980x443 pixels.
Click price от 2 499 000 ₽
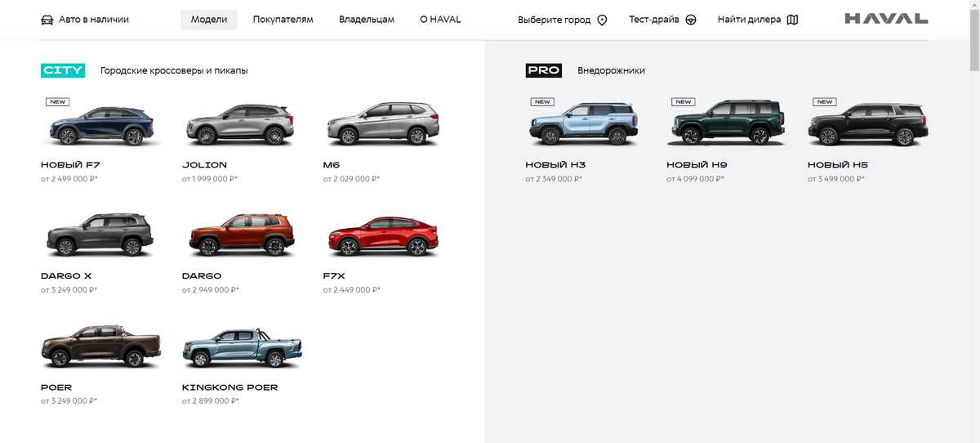pos(69,179)
